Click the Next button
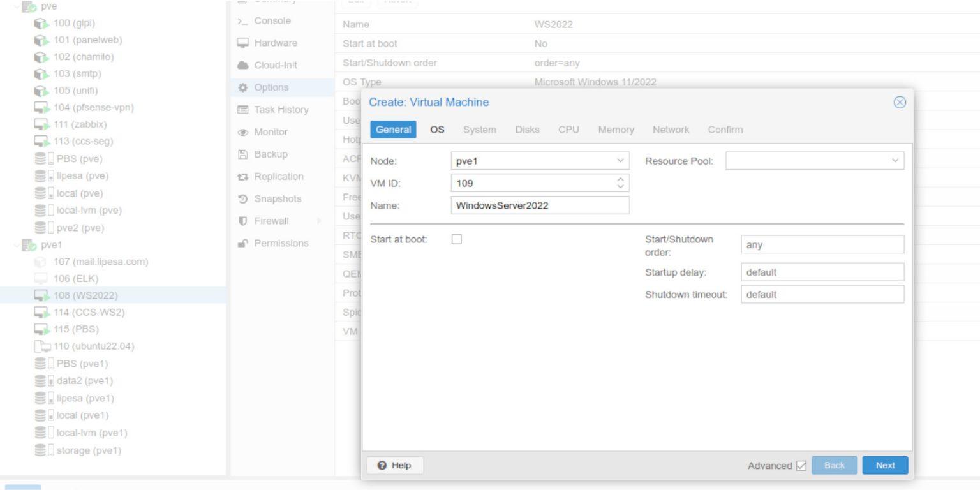This screenshot has width=980, height=490. coord(885,465)
